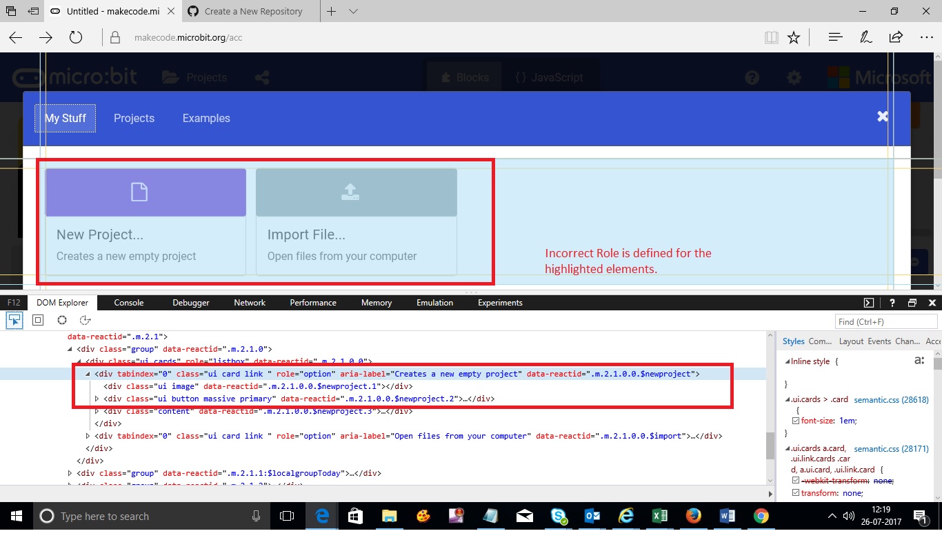This screenshot has width=942, height=560.
Task: Undock the developer tools window
Action: pos(912,303)
